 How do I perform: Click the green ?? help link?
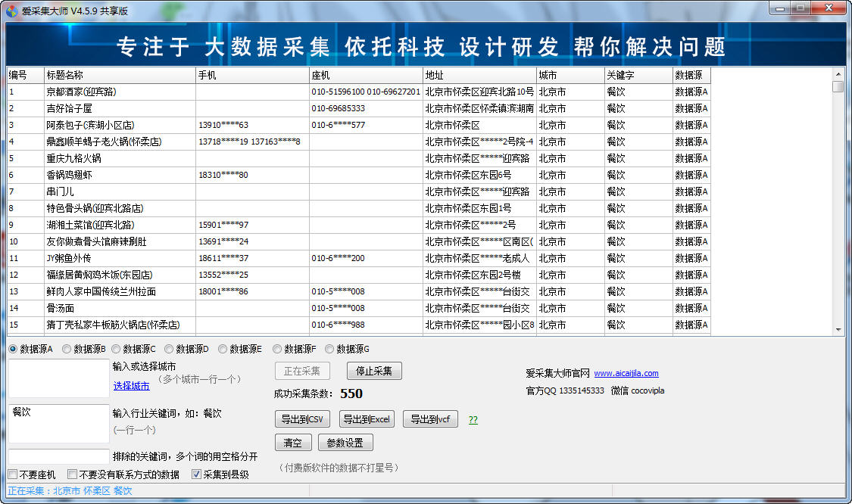tap(473, 419)
